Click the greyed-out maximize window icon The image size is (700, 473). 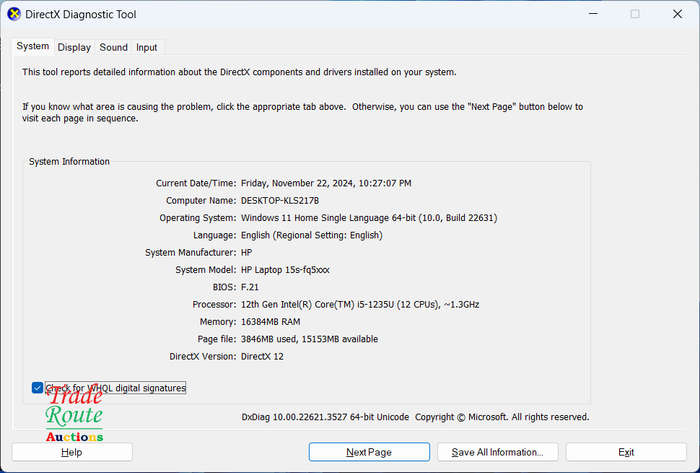tap(635, 14)
